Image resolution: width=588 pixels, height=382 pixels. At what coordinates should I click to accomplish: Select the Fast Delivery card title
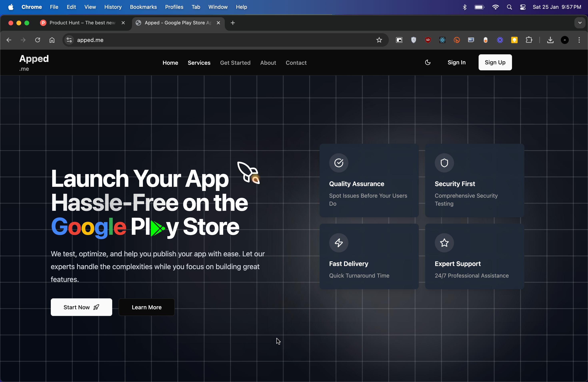coord(348,264)
